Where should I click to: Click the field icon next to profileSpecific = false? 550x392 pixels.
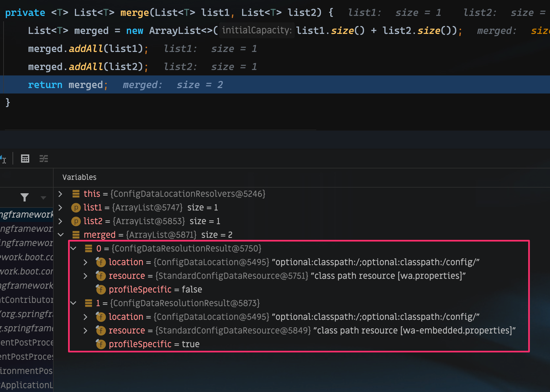coord(101,289)
